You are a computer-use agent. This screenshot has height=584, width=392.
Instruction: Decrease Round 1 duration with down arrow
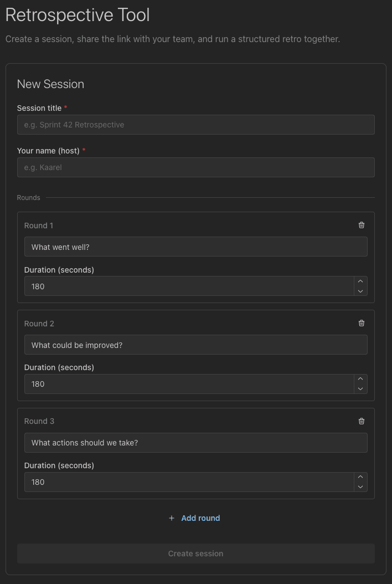pos(360,291)
